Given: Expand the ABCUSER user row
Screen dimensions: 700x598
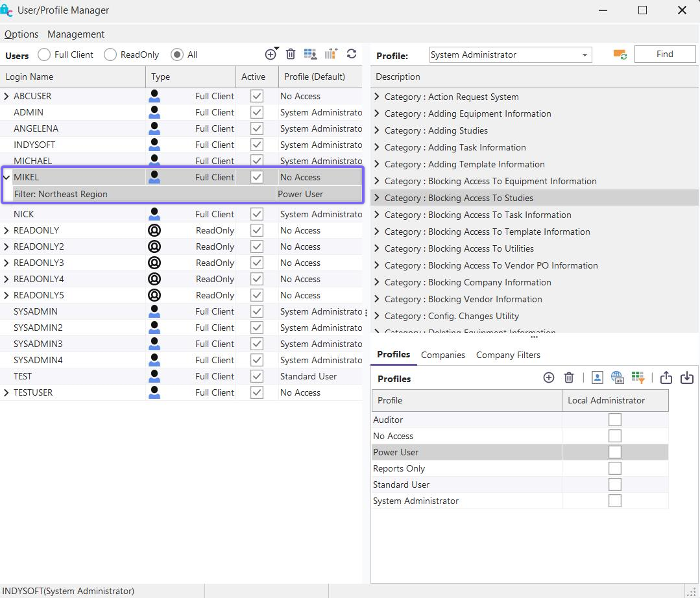Looking at the screenshot, I should point(6,96).
